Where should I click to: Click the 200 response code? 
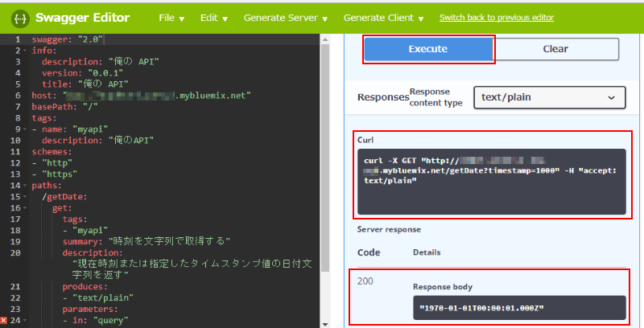point(365,281)
